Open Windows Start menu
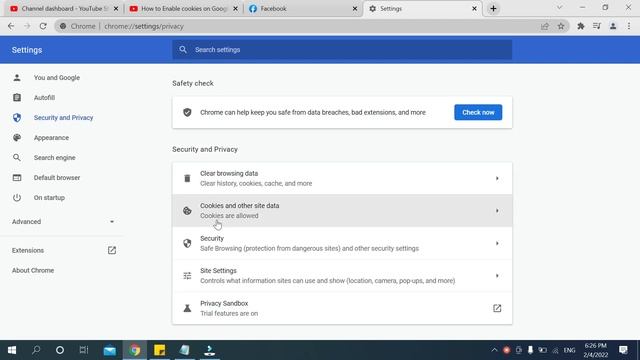 pyautogui.click(x=12, y=350)
